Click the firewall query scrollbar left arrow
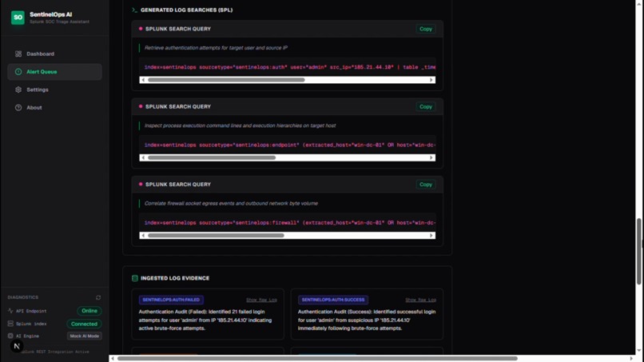The width and height of the screenshot is (644, 362). [x=143, y=236]
